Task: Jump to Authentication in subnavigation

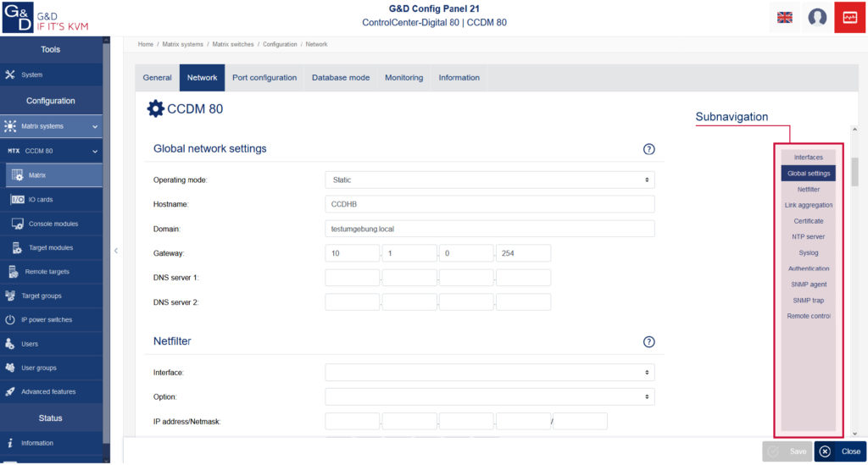Action: point(808,268)
